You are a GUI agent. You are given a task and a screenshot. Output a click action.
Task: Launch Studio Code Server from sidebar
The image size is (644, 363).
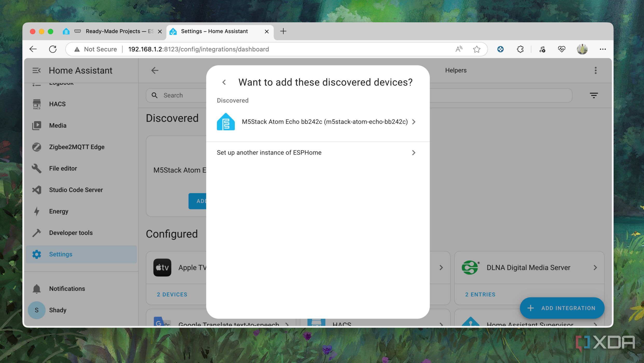coord(81,190)
